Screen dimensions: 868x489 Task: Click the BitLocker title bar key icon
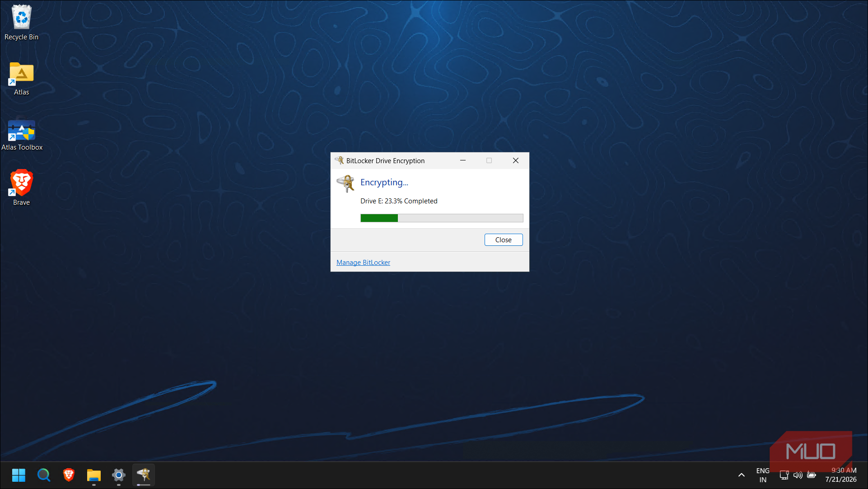tap(339, 160)
